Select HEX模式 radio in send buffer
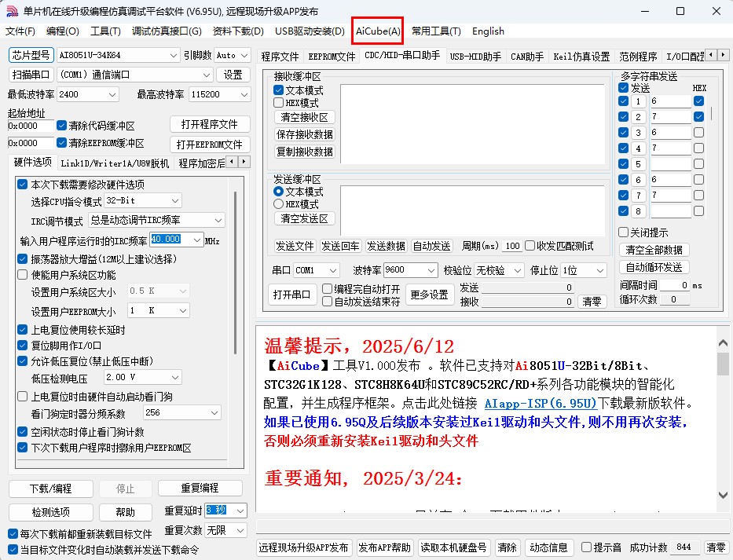 tap(279, 204)
